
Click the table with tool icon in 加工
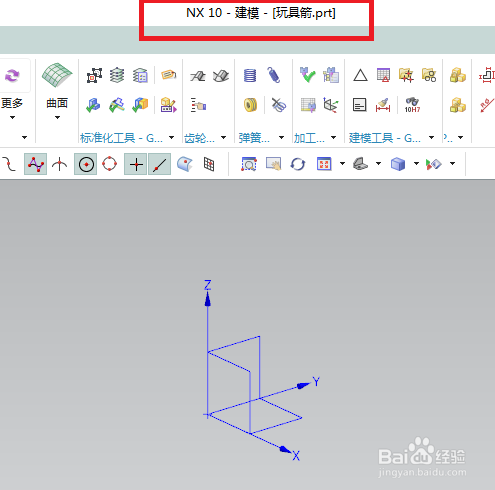[x=308, y=105]
